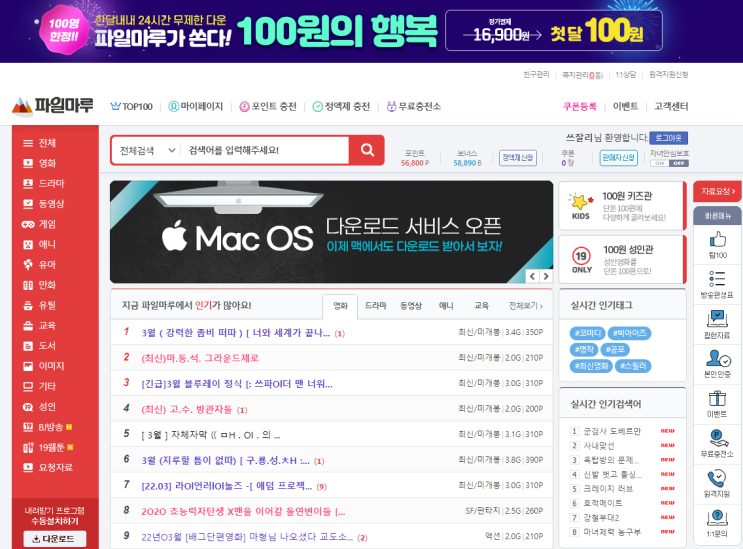
Task: Click the 판매자신청 button
Action: tap(618, 158)
